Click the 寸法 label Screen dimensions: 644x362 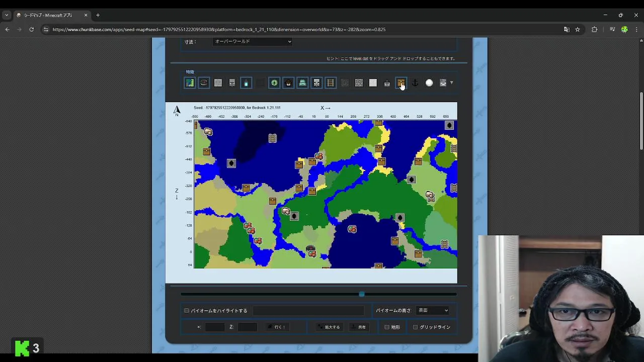(190, 42)
